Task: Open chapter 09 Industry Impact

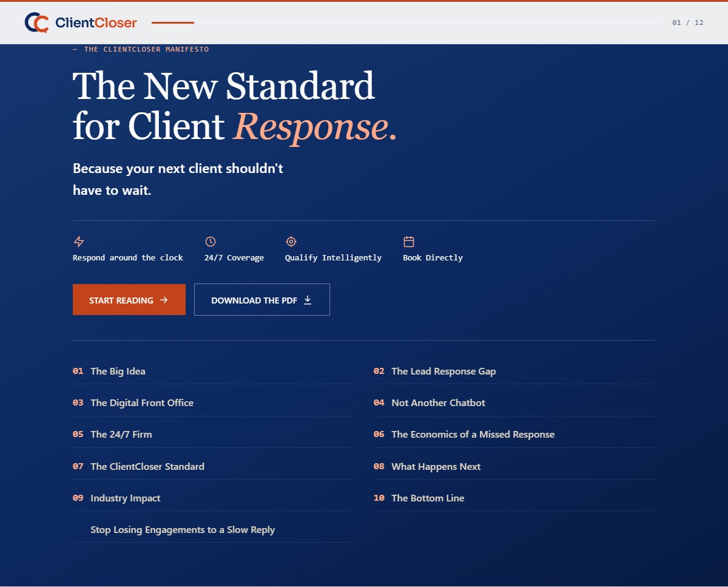Action: click(x=214, y=498)
